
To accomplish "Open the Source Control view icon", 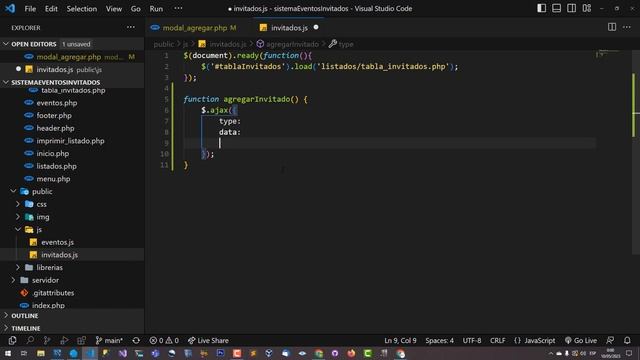I will 47,340.
